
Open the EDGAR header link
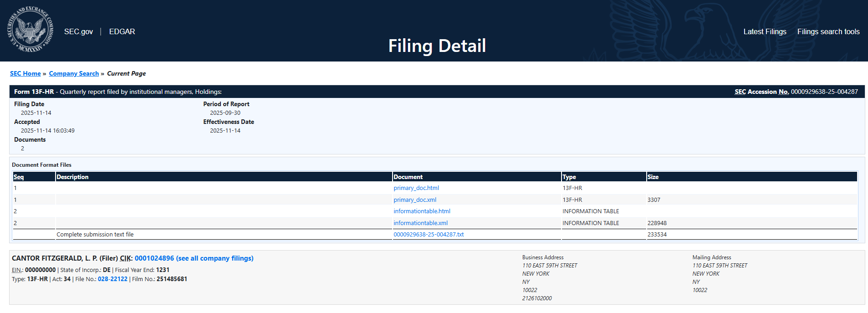coord(122,31)
